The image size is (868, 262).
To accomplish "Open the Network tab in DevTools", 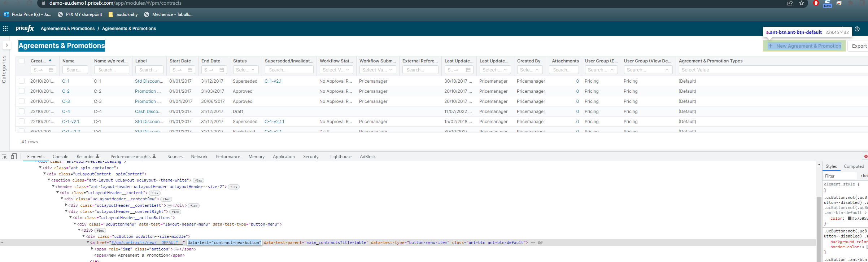I will 199,157.
